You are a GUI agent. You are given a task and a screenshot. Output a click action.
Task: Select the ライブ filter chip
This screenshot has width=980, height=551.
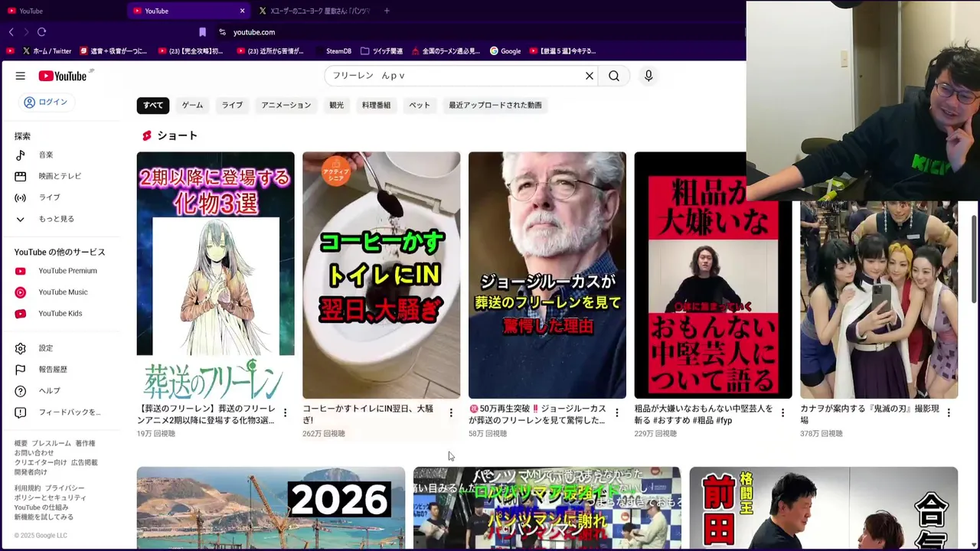pyautogui.click(x=232, y=105)
